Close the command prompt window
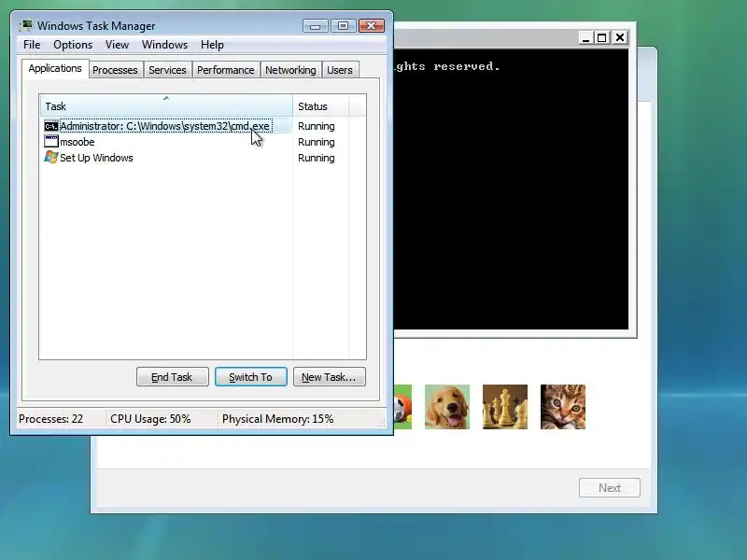The height and width of the screenshot is (560, 747). 620,37
